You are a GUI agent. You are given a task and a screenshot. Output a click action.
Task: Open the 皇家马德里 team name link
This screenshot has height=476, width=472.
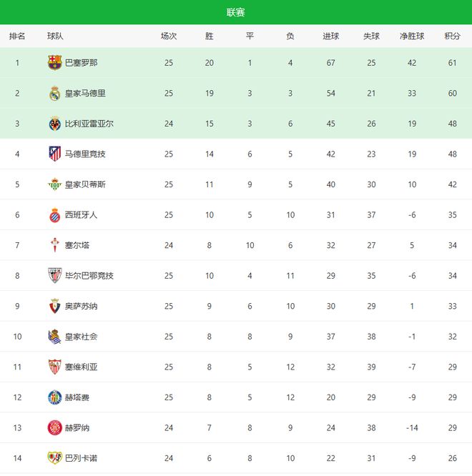click(85, 94)
